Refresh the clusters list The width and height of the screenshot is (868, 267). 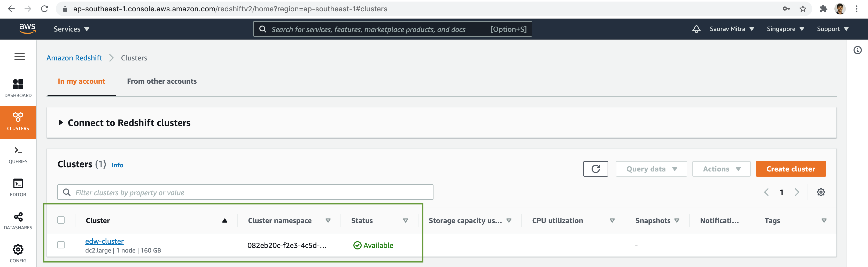[x=595, y=169]
